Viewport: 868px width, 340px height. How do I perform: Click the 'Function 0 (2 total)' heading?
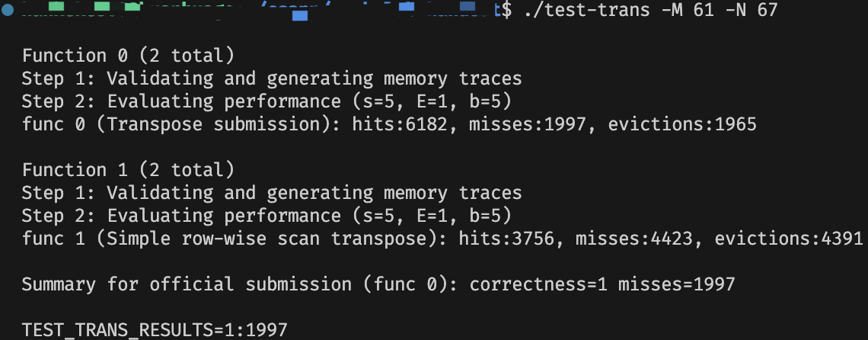click(x=128, y=56)
